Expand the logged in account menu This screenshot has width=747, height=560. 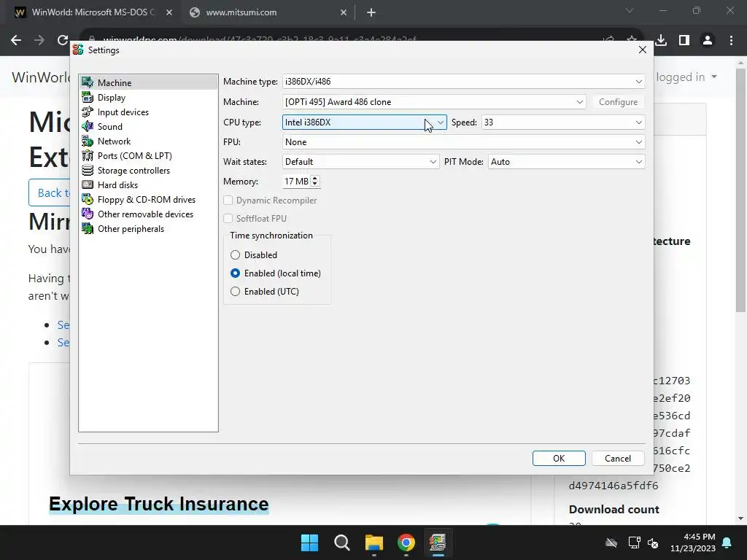(x=686, y=77)
